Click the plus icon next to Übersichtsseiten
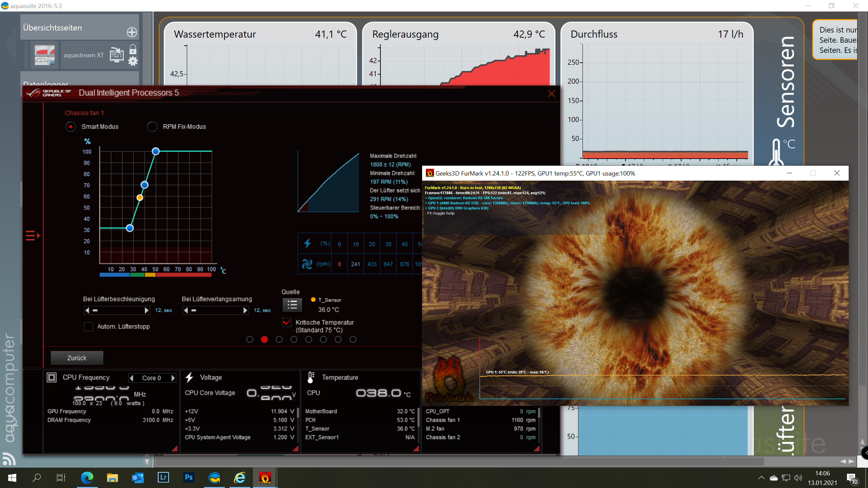This screenshot has width=868, height=488. [132, 32]
